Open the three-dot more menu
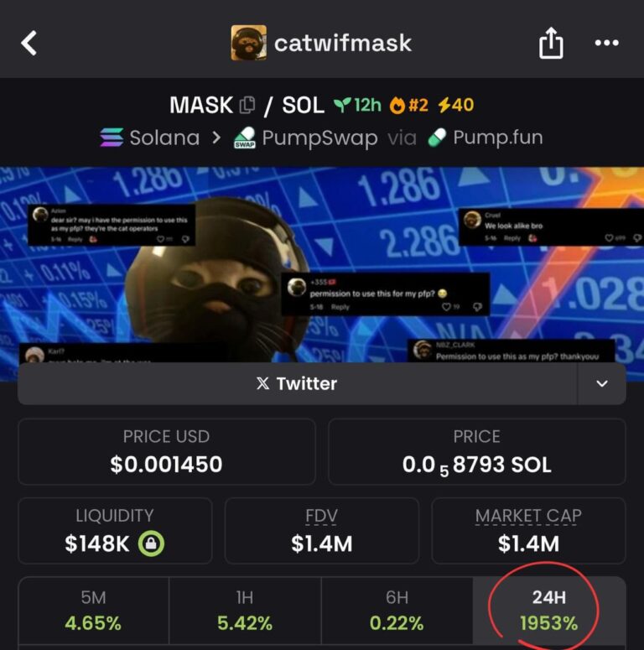Viewport: 644px width, 650px height. [606, 44]
